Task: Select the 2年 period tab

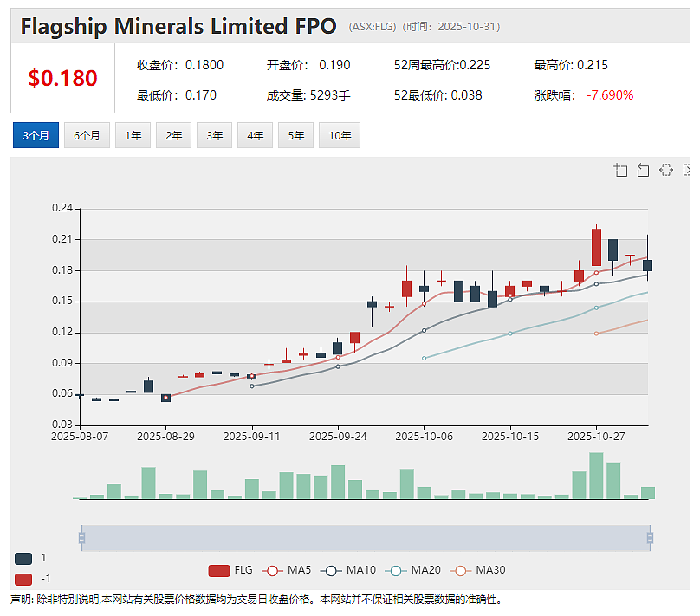Action: pos(173,135)
